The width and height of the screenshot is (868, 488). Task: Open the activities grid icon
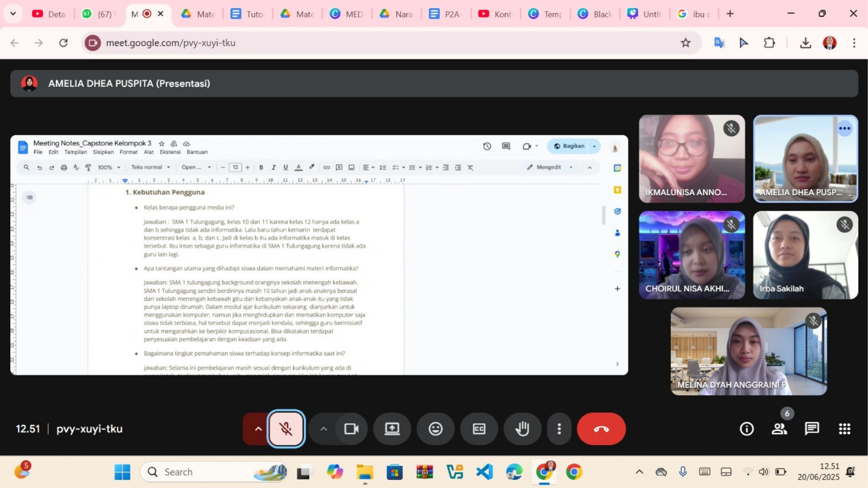tap(844, 428)
